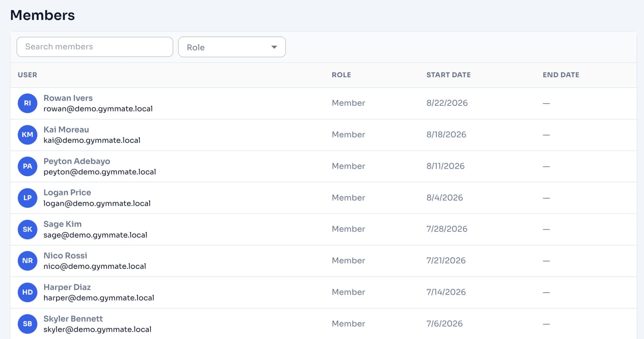This screenshot has width=644, height=339.
Task: Click the RI avatar for Rowan Ivers
Action: click(x=27, y=103)
